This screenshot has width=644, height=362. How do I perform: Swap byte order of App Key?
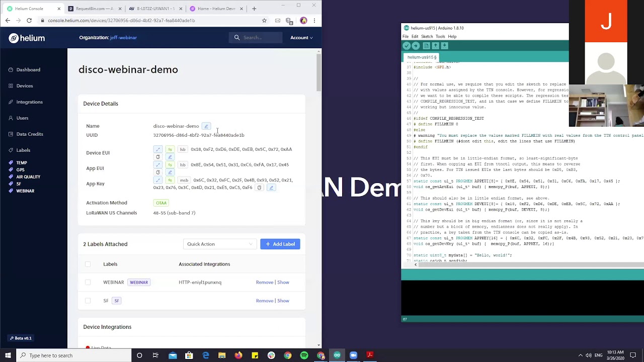170,180
